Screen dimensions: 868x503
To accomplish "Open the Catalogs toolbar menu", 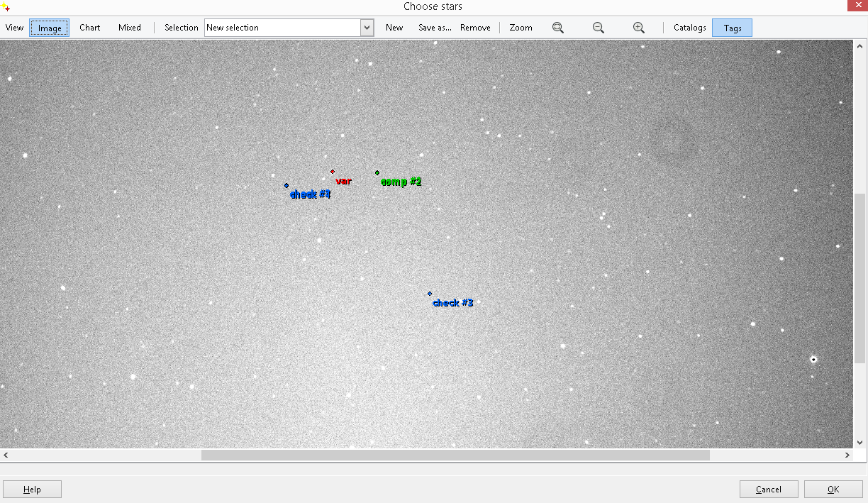I will (689, 28).
